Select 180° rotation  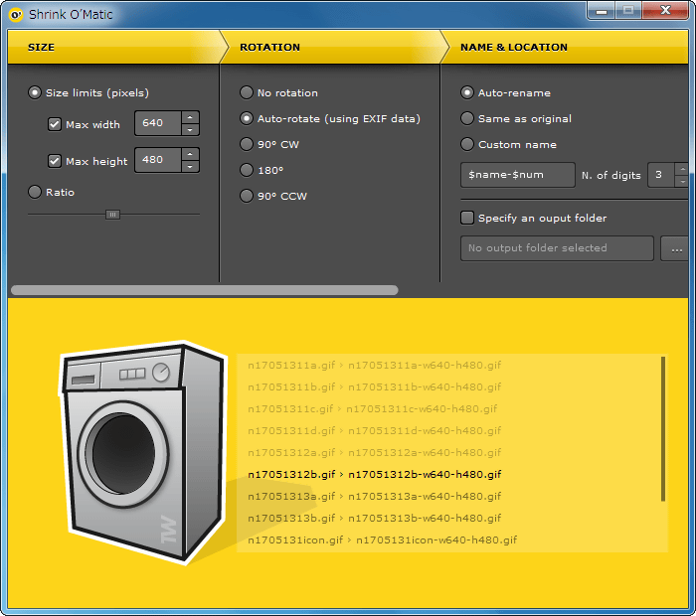click(247, 170)
